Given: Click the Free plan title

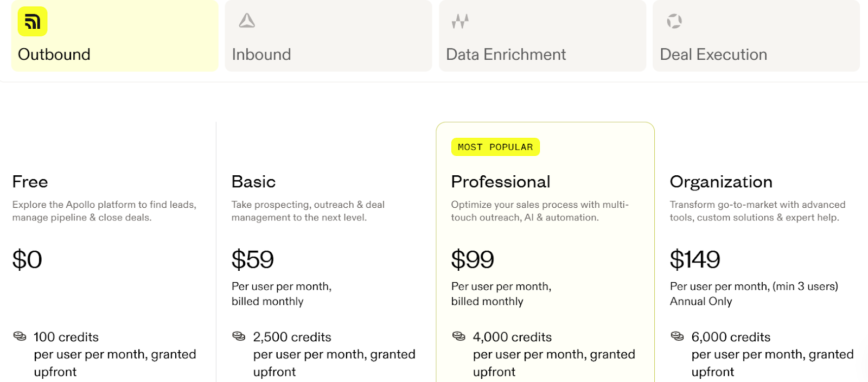Looking at the screenshot, I should pyautogui.click(x=30, y=181).
